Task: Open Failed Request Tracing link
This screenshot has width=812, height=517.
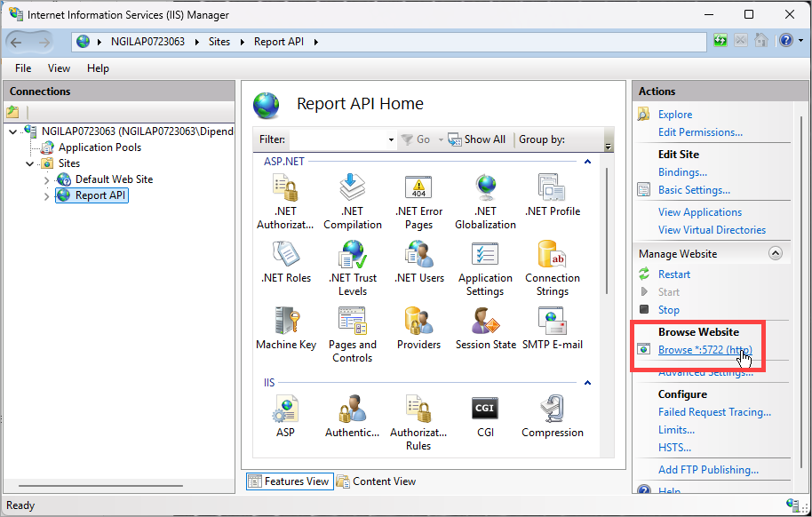Action: pos(714,412)
